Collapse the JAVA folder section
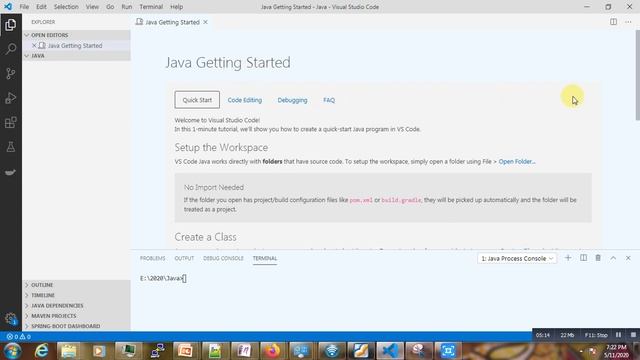This screenshot has height=360, width=640. pyautogui.click(x=77, y=56)
